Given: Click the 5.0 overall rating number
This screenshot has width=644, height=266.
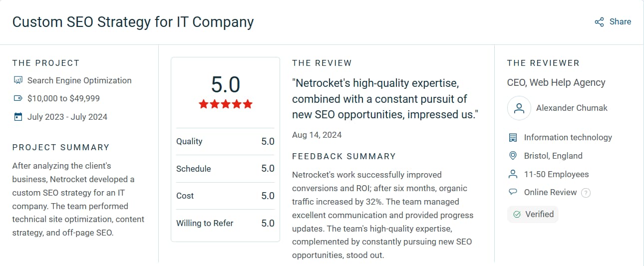Looking at the screenshot, I should [x=226, y=84].
